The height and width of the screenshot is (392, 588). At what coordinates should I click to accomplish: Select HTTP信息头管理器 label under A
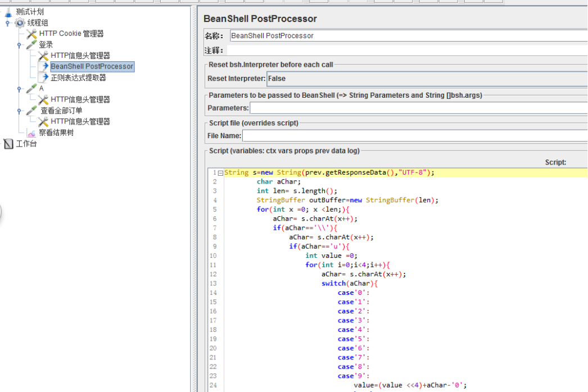pos(80,100)
